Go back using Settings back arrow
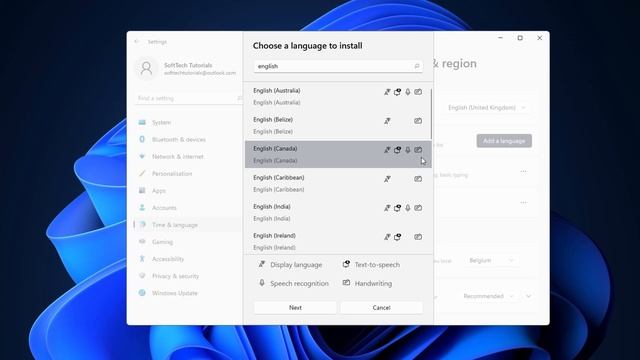The height and width of the screenshot is (360, 640). click(x=137, y=42)
